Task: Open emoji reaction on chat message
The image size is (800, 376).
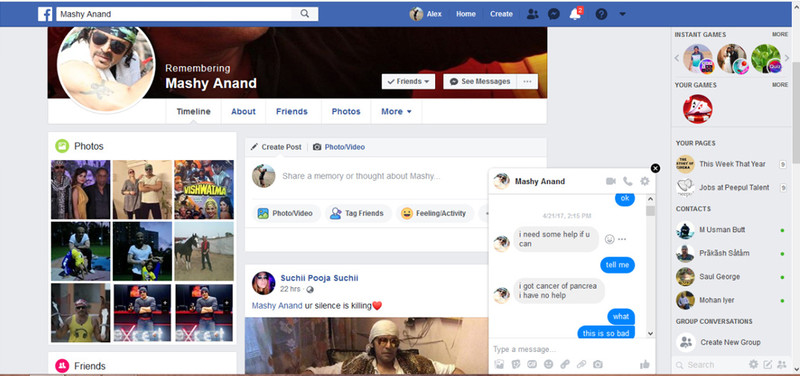Action: coord(609,239)
